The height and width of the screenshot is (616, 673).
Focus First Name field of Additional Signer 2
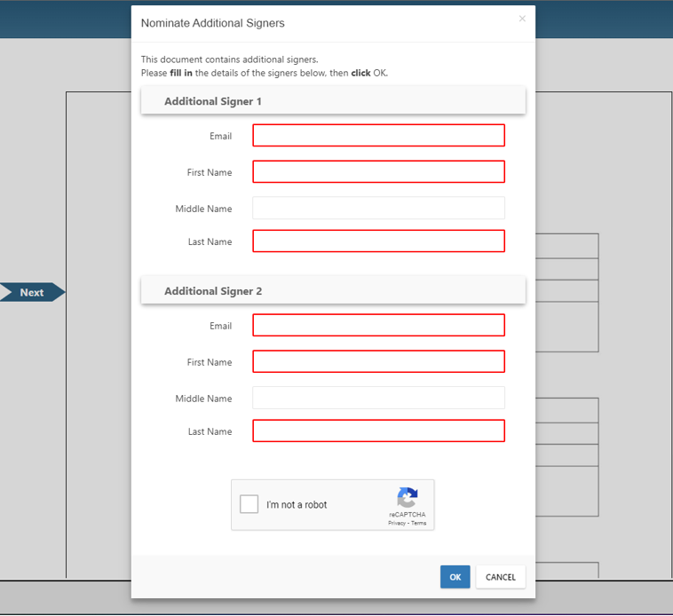pyautogui.click(x=378, y=361)
